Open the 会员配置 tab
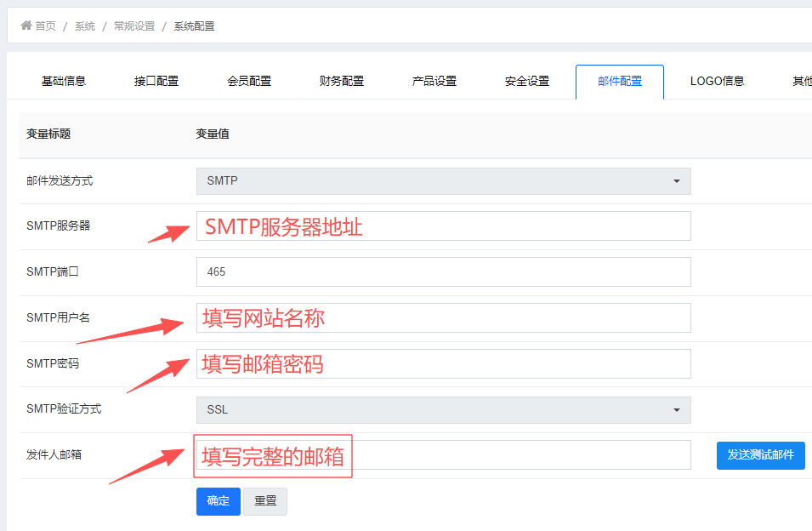This screenshot has height=531, width=812. coord(249,82)
